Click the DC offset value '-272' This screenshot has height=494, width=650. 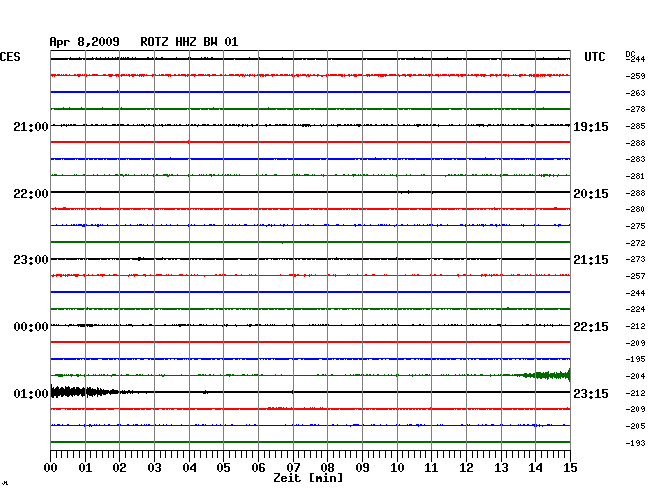point(635,243)
